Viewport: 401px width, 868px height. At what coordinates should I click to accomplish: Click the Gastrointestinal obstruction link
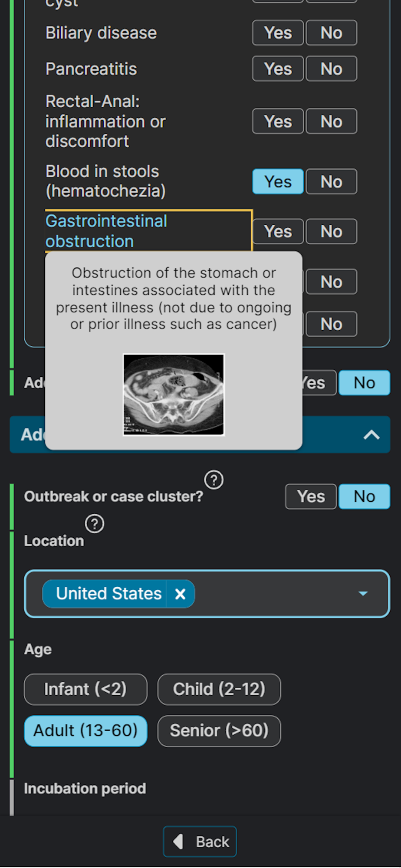106,231
